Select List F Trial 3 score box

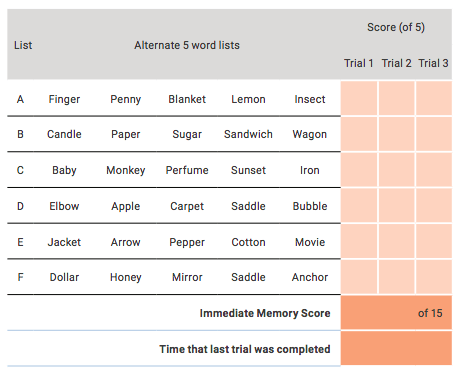[434, 277]
